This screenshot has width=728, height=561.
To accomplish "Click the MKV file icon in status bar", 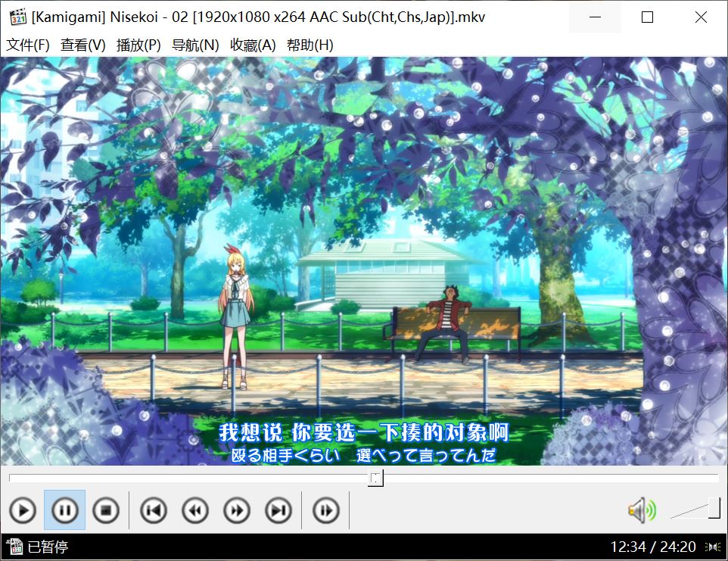I will pyautogui.click(x=14, y=547).
